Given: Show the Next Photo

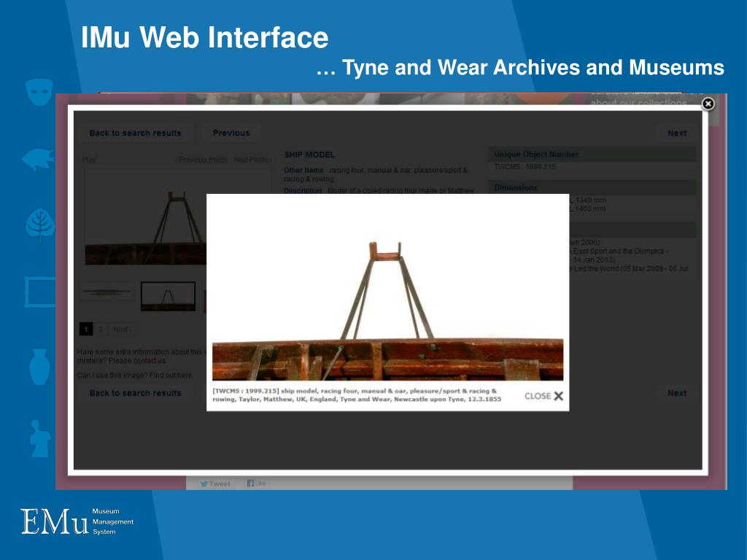Looking at the screenshot, I should (252, 160).
